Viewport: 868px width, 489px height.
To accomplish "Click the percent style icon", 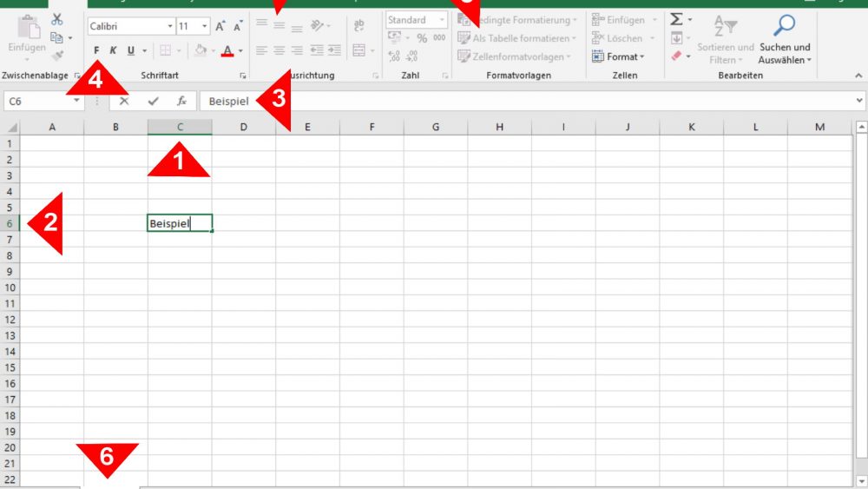I will click(422, 38).
